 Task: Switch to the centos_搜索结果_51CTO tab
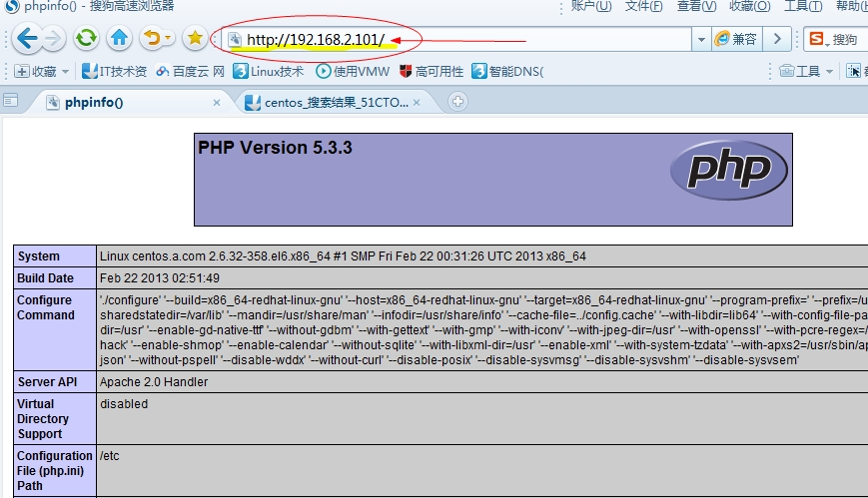coord(336,103)
